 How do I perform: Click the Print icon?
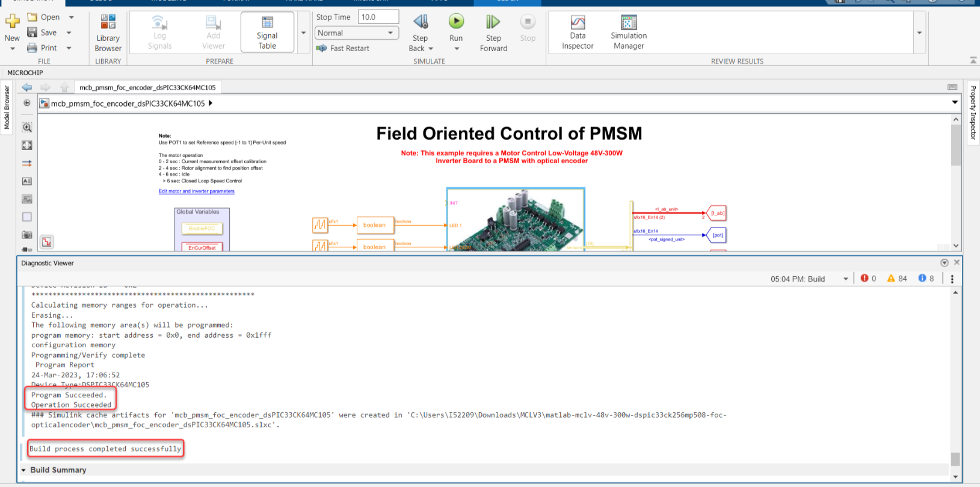(32, 48)
